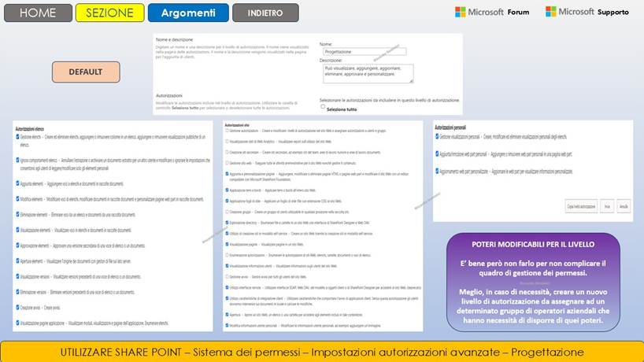Click the UTILIZZARE SHARE POINT footer banner
The width and height of the screenshot is (644, 362).
tap(322, 352)
